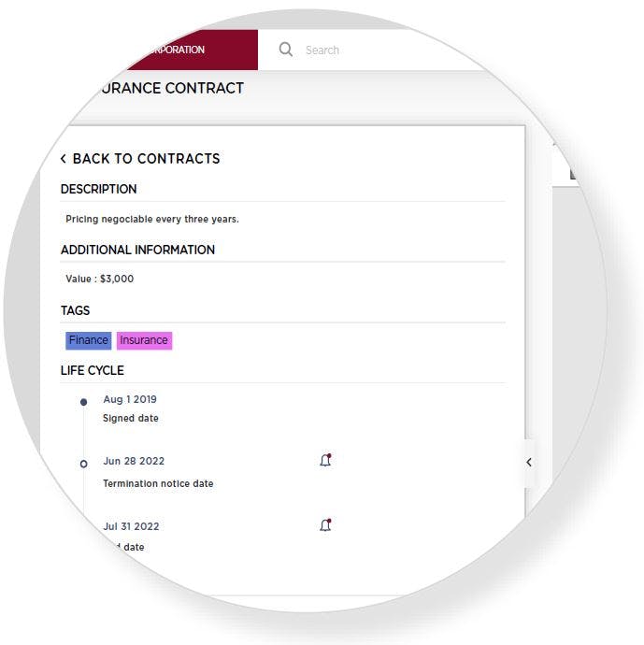Click the Additional Information section heading
Image resolution: width=644 pixels, height=645 pixels.
(x=137, y=250)
